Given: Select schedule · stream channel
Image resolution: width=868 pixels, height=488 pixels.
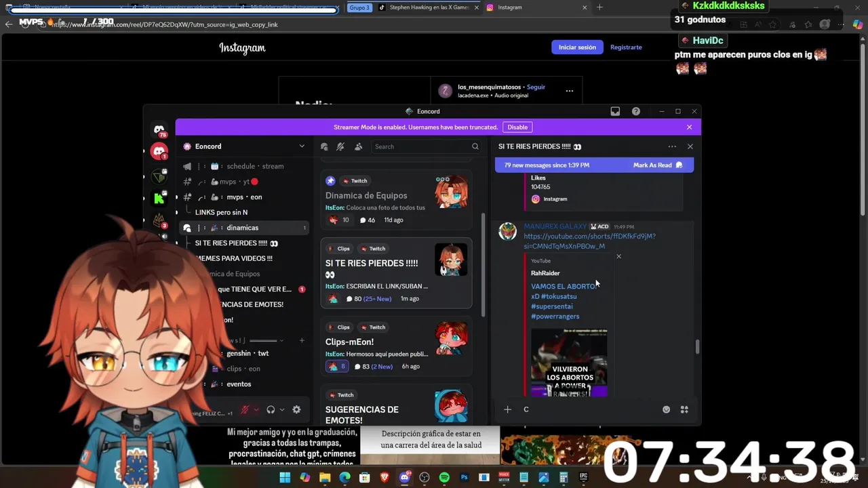Looking at the screenshot, I should 243,166.
